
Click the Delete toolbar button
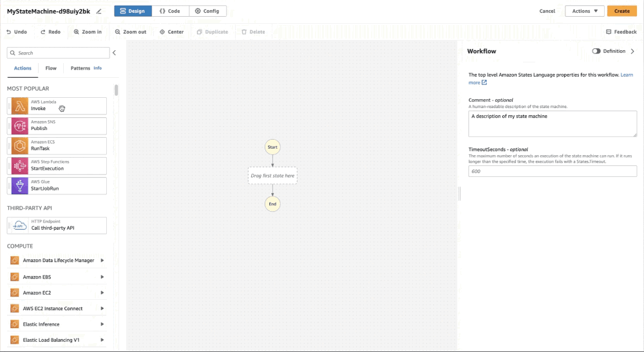[253, 32]
